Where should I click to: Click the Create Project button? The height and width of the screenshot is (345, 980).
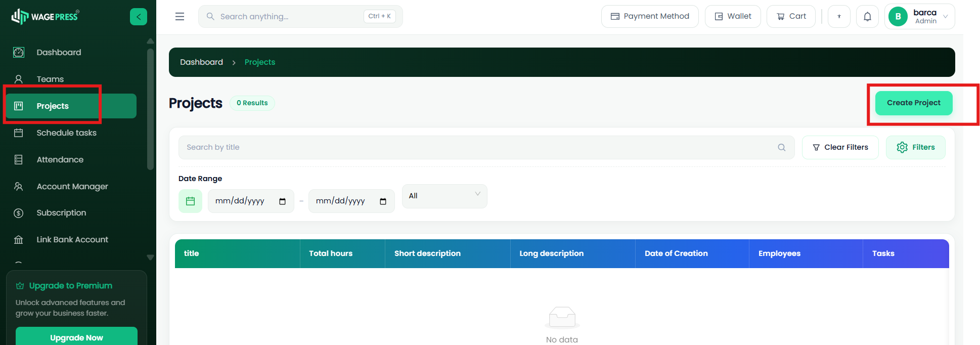point(914,103)
